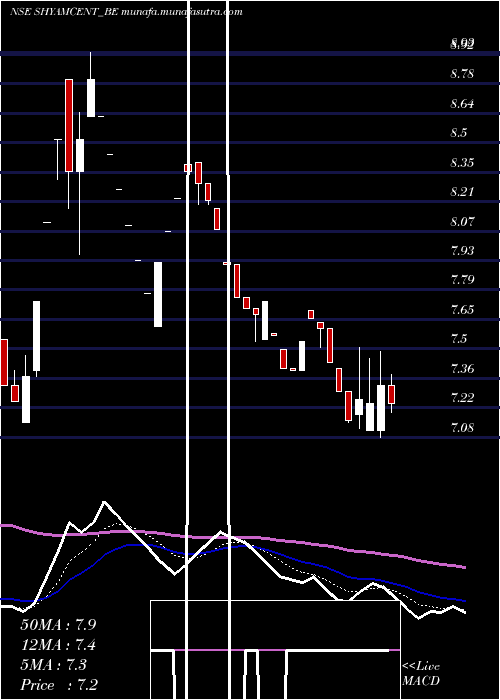Viewport: 500px width, 700px height.
Task: Click the 7.36 price axis label
Action: click(x=462, y=369)
